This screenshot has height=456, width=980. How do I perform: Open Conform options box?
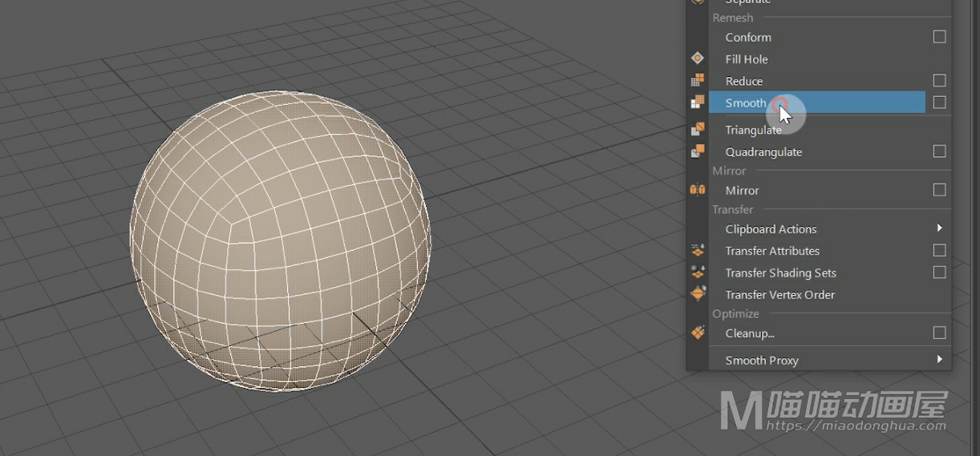coord(939,37)
